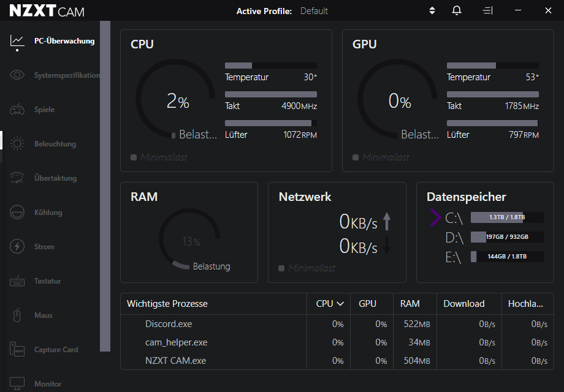Select the Capture Card icon

(x=17, y=349)
